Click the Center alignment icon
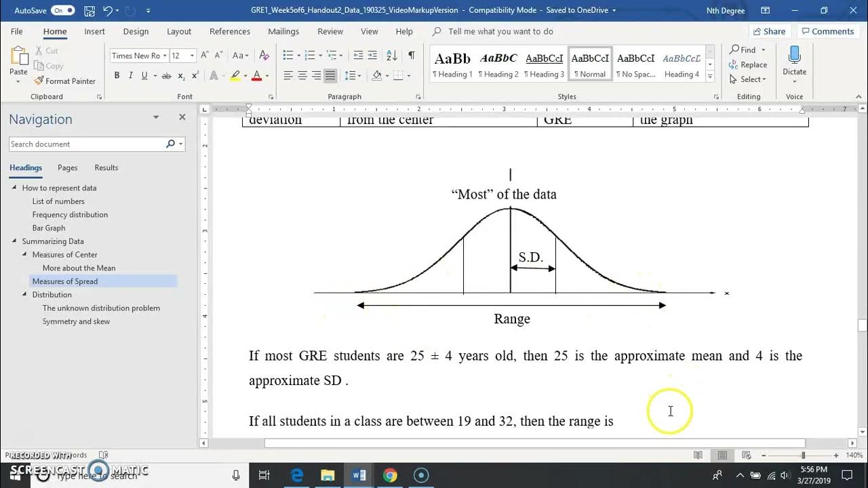Viewport: 868px width, 488px height. click(x=302, y=75)
